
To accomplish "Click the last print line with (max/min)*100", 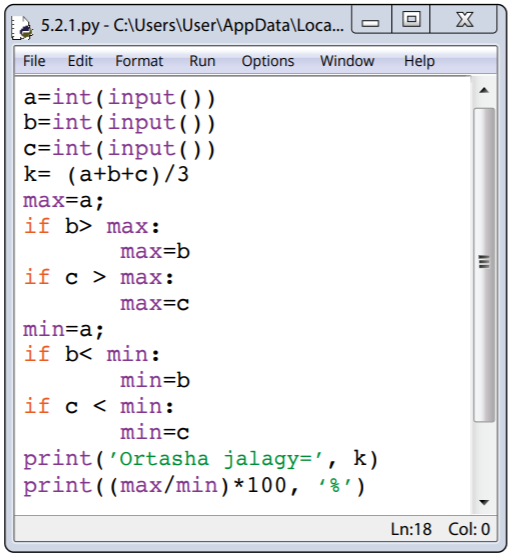I will pos(194,486).
